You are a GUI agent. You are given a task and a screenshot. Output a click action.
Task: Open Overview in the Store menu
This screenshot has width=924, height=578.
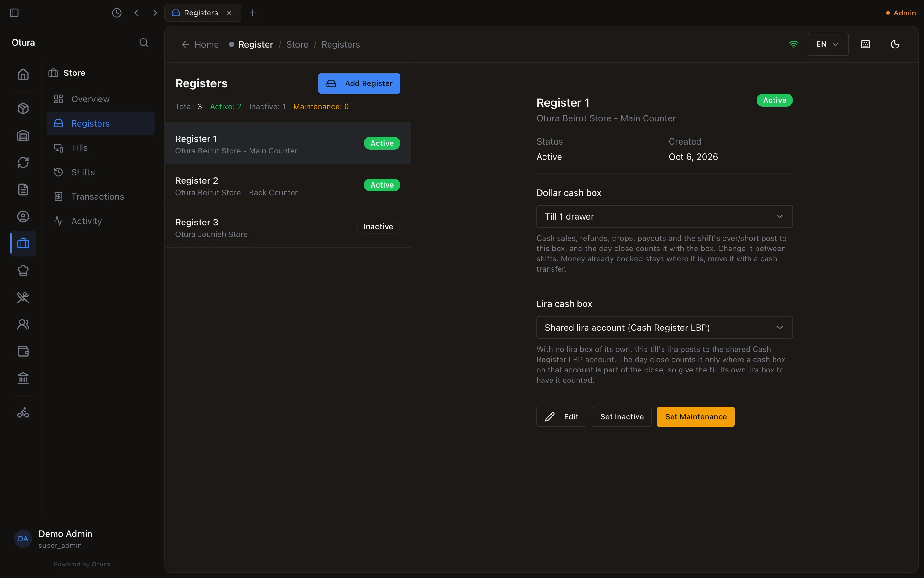[x=100, y=99]
